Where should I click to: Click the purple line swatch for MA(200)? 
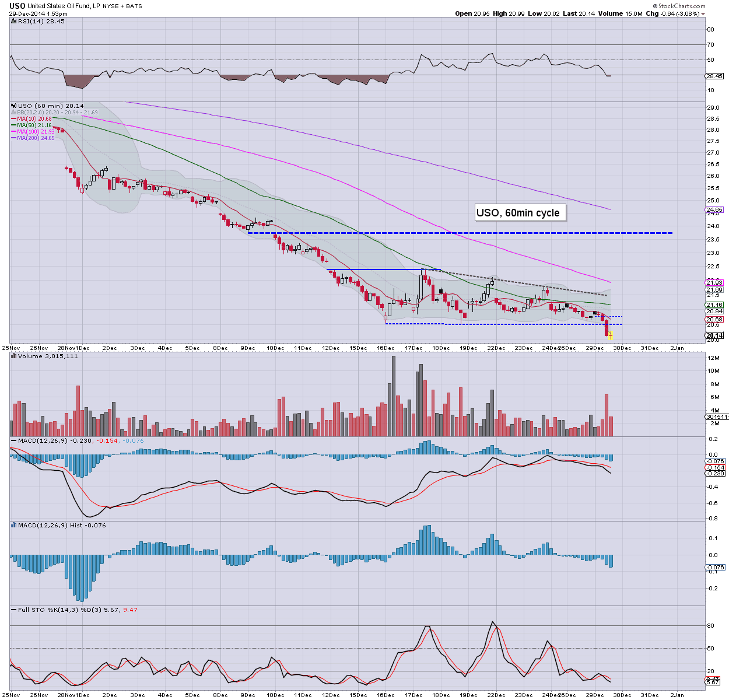tap(13, 138)
